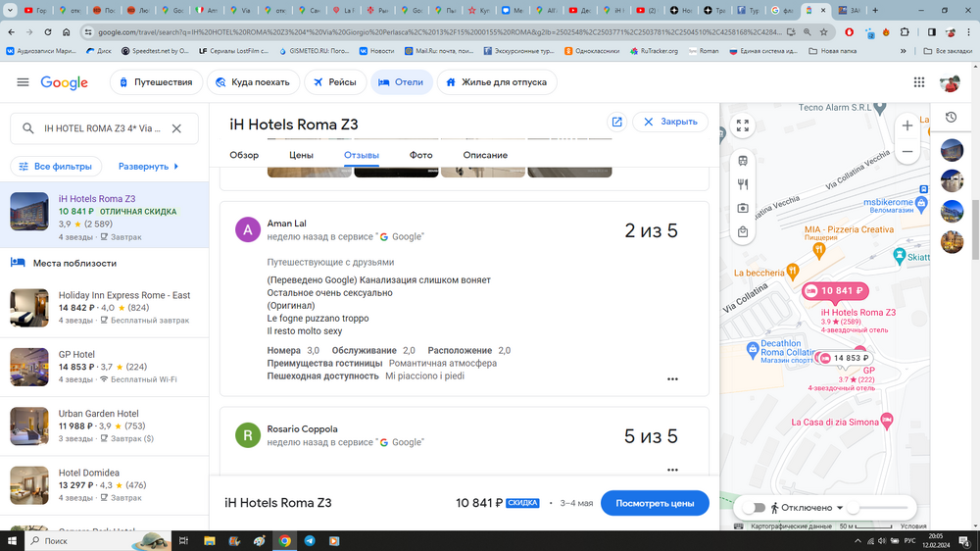Open the Chrome extensions puzzle icon
Image resolution: width=980 pixels, height=551 pixels.
point(905,32)
